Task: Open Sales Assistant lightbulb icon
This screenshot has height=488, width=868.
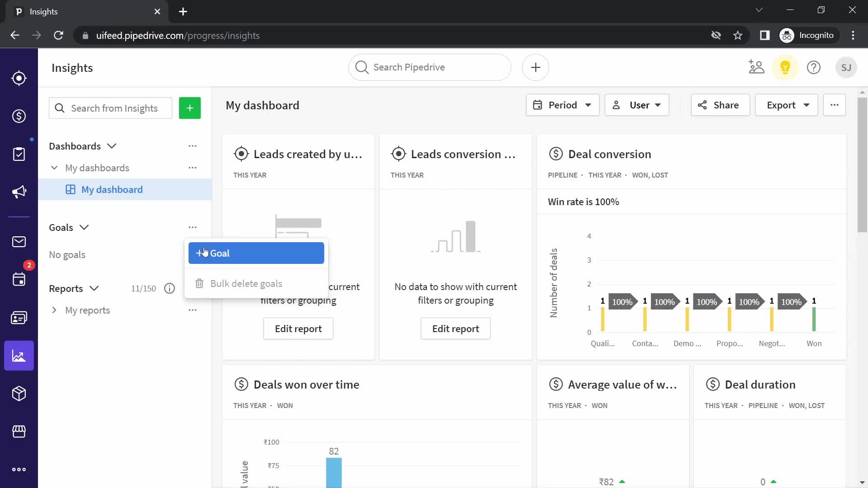Action: click(785, 67)
